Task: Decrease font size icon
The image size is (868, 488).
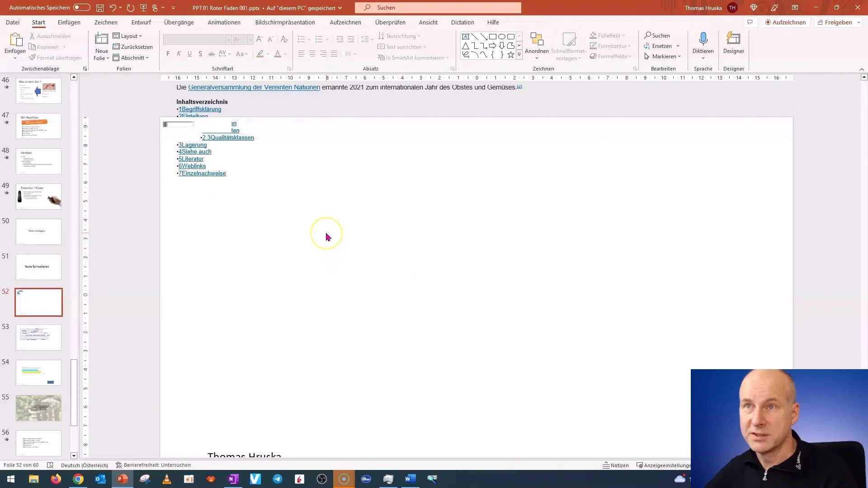Action: click(x=270, y=39)
